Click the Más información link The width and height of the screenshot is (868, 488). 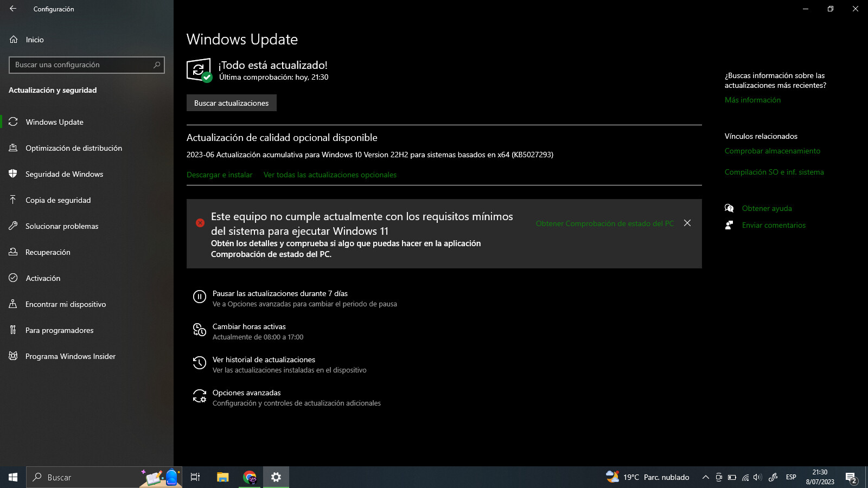752,100
